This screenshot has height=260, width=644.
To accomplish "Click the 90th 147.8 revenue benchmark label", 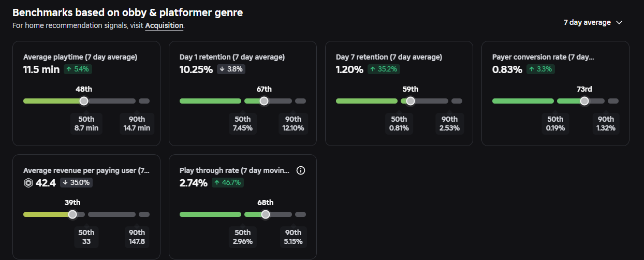I will (x=137, y=237).
